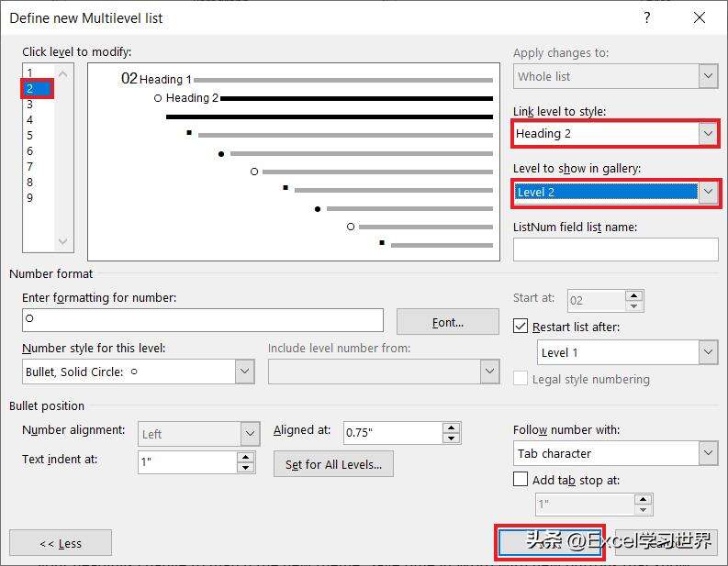728x566 pixels.
Task: Click Heading 2 in the preview pane
Action: (192, 98)
